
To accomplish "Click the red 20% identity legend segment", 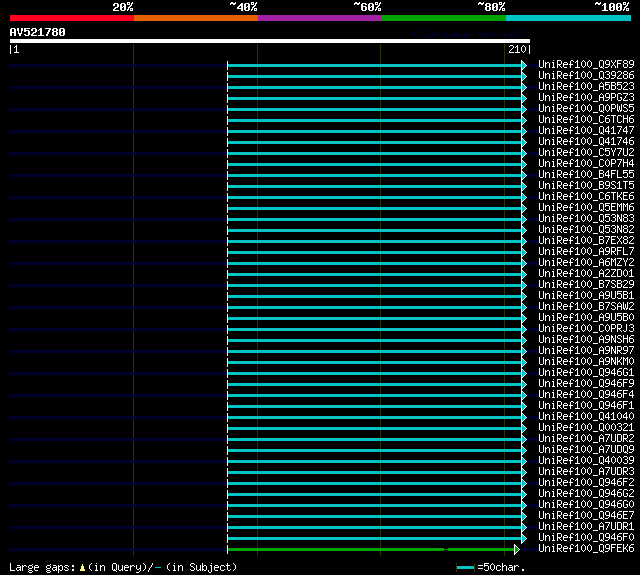I will coord(72,18).
